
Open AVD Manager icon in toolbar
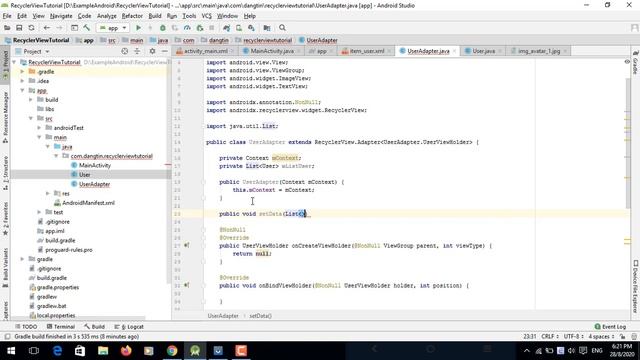point(239,28)
